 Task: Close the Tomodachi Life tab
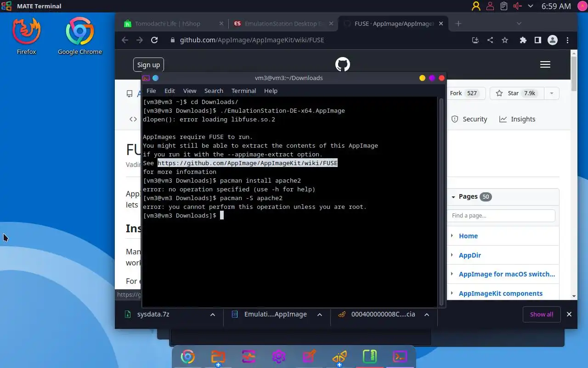click(x=221, y=23)
